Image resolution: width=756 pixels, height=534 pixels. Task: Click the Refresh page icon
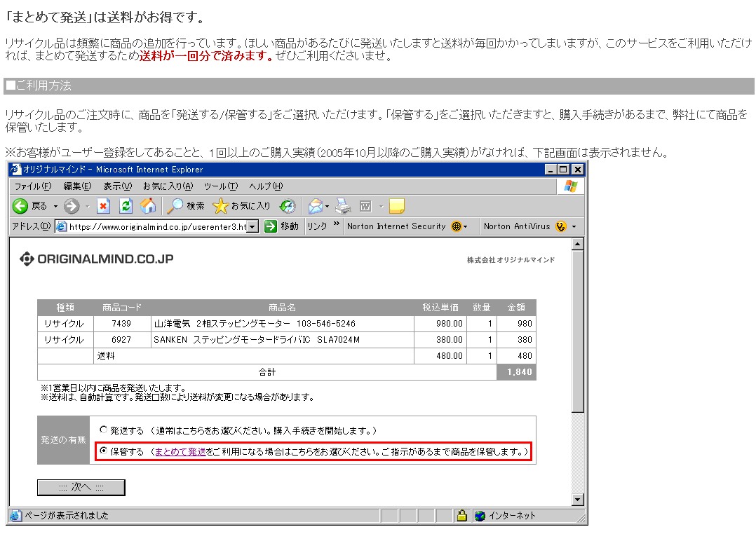pos(126,206)
